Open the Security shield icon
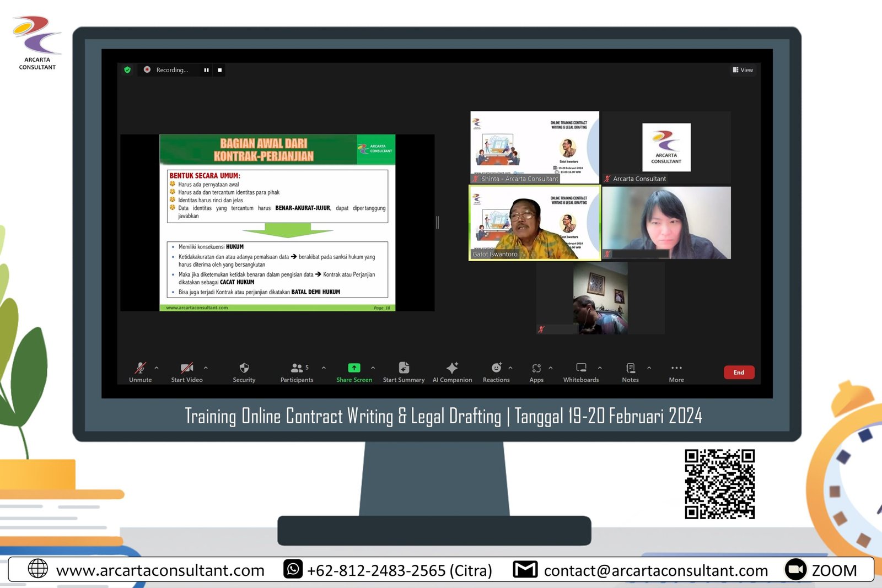Screen dimensions: 882x588 pos(244,368)
